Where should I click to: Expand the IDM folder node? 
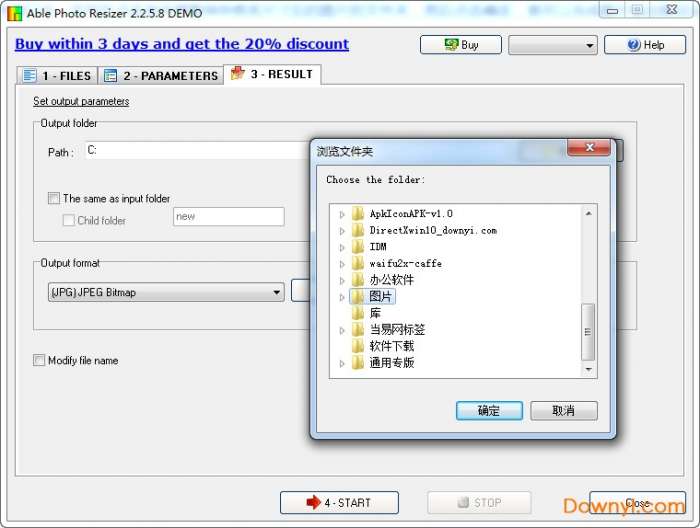342,247
